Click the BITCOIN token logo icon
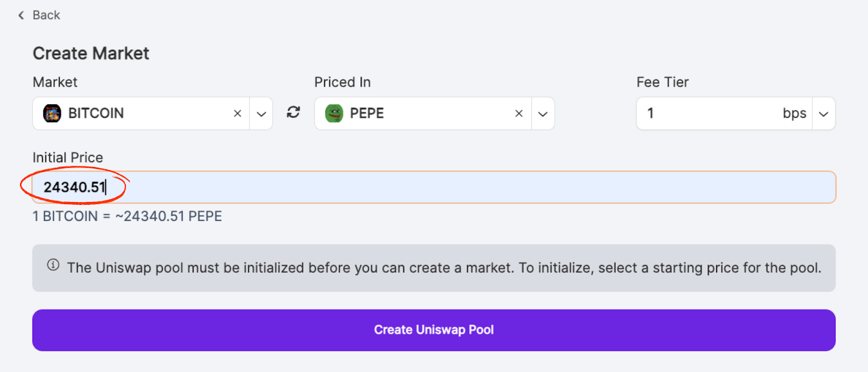 pos(52,114)
